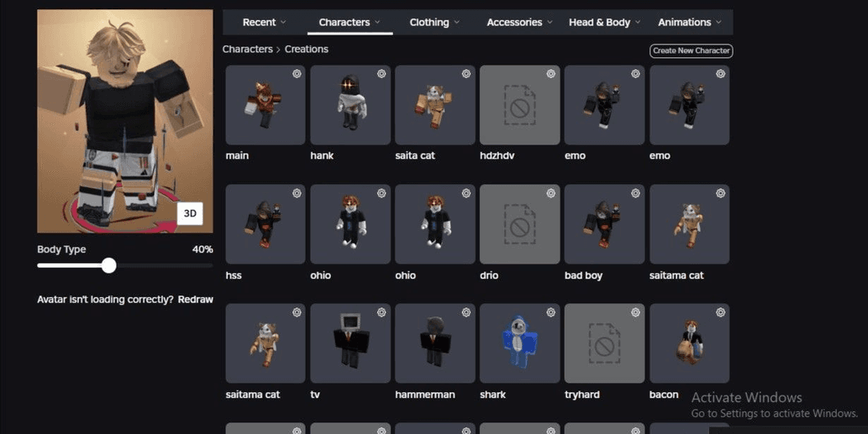Equip the hank character outfit
This screenshot has width=868, height=434.
350,105
